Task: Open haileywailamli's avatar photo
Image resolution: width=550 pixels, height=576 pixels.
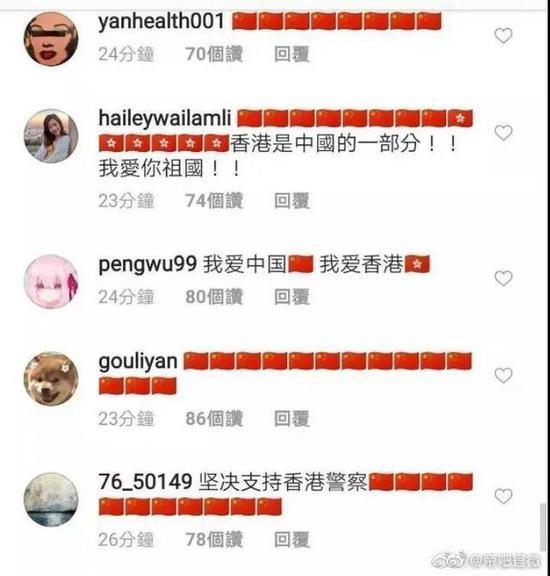Action: tap(51, 136)
